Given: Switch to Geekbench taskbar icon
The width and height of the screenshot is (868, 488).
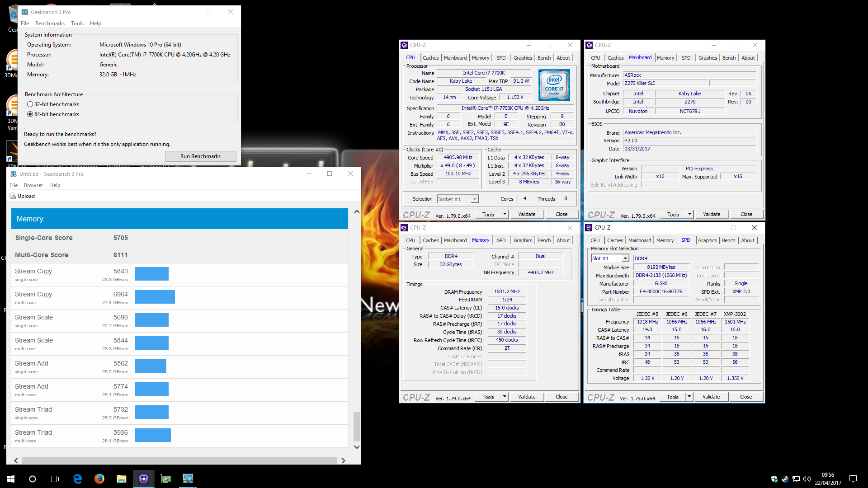Looking at the screenshot, I should point(188,479).
